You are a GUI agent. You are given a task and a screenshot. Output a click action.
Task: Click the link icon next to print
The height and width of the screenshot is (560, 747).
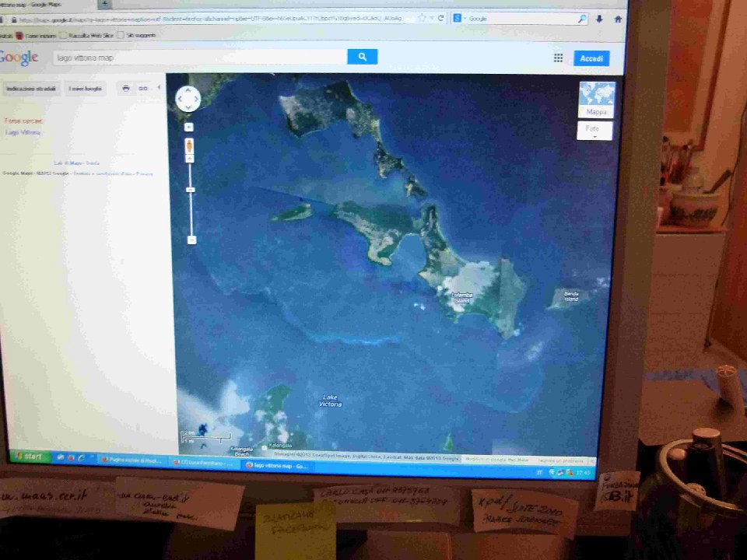click(x=143, y=88)
